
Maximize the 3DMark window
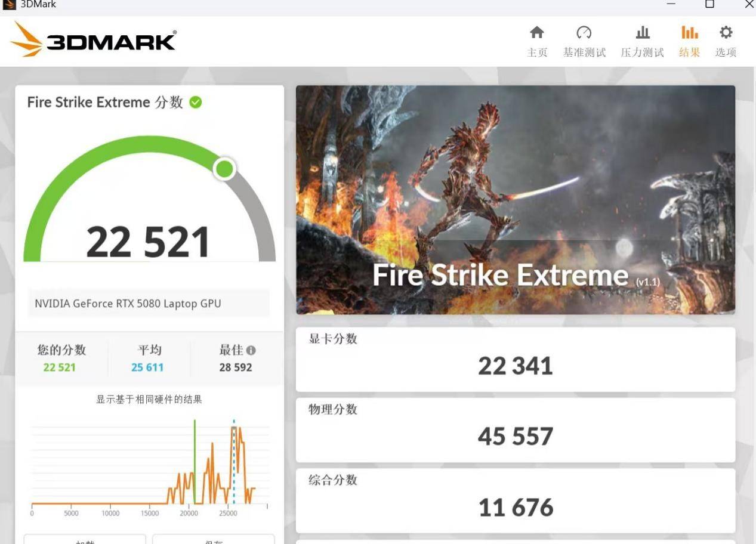click(709, 5)
